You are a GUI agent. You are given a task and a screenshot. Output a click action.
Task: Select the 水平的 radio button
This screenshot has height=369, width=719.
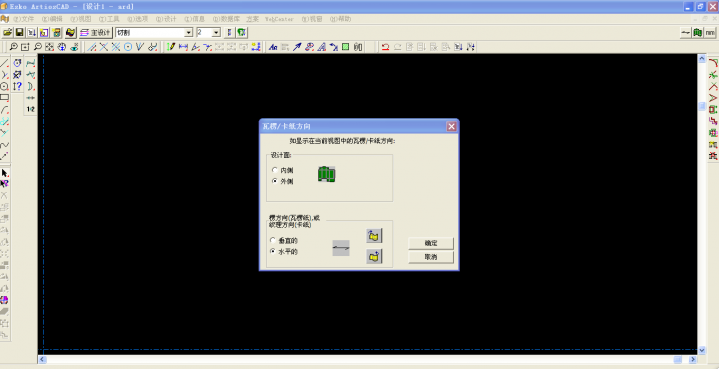[x=273, y=251]
